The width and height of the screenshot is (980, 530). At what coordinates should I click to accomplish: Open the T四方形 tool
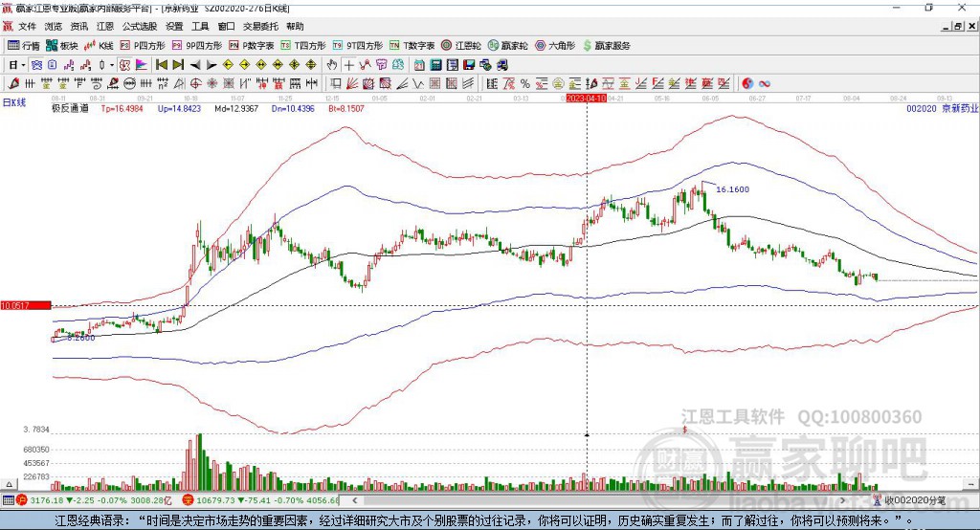click(x=303, y=46)
